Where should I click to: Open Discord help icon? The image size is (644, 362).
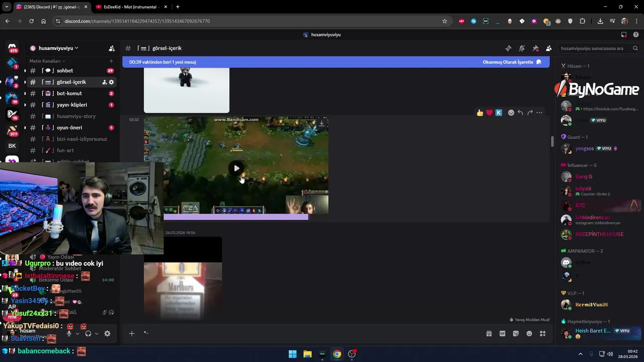click(636, 35)
